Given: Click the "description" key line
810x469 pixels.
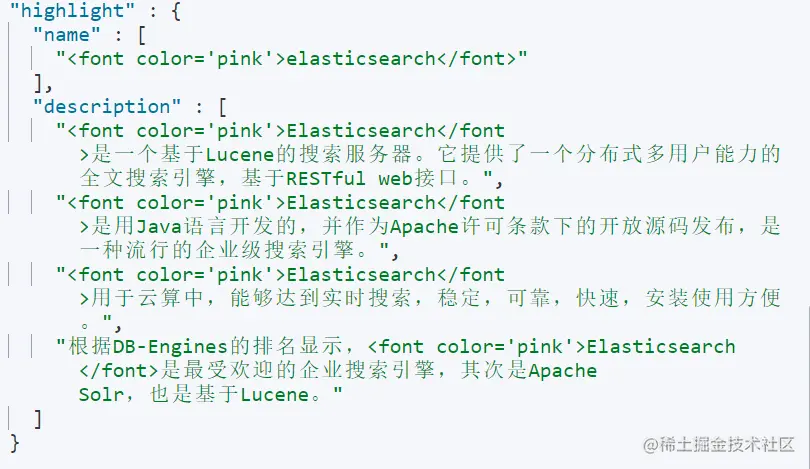Looking at the screenshot, I should tap(130, 107).
